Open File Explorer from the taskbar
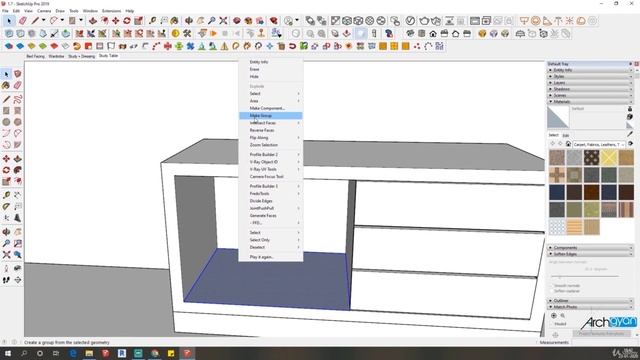This screenshot has height=360, width=640. point(89,353)
